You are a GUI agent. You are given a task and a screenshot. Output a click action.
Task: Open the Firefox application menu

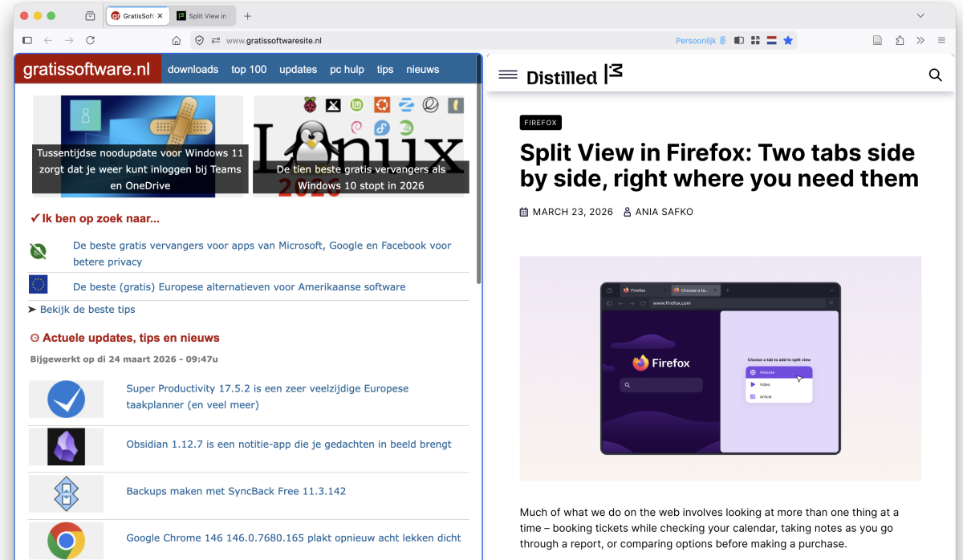941,40
